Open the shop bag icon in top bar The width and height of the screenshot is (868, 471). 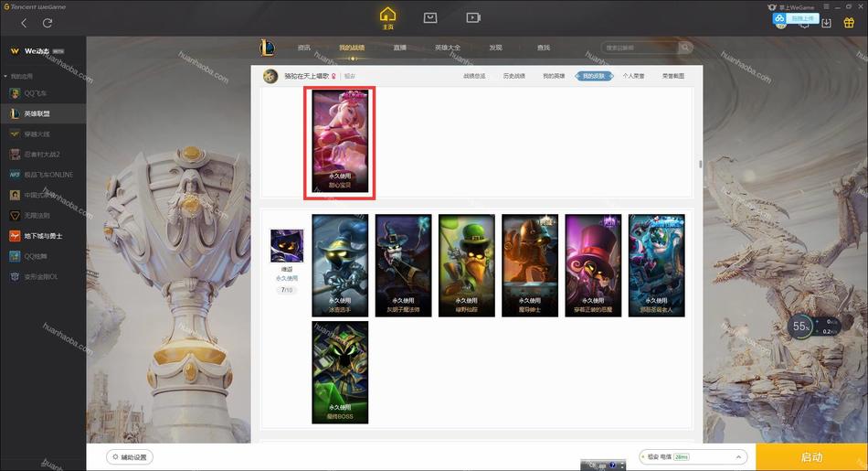[430, 17]
